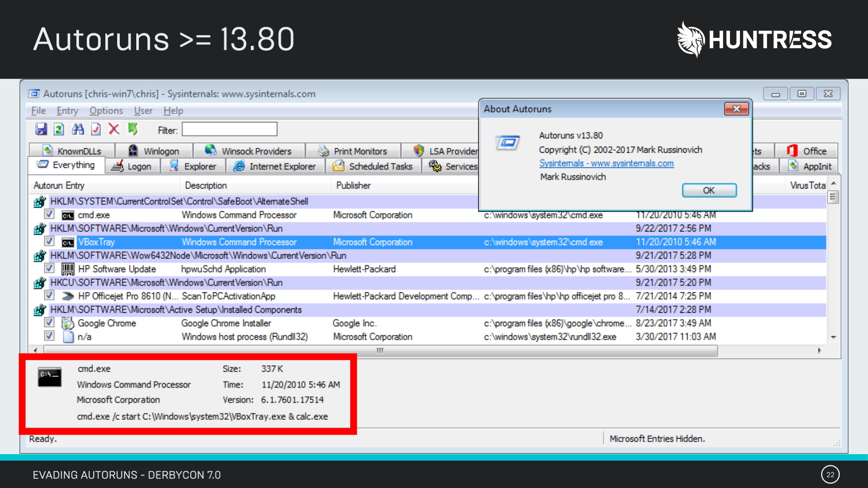The image size is (868, 488).
Task: Switch to the Services tab
Action: click(451, 166)
